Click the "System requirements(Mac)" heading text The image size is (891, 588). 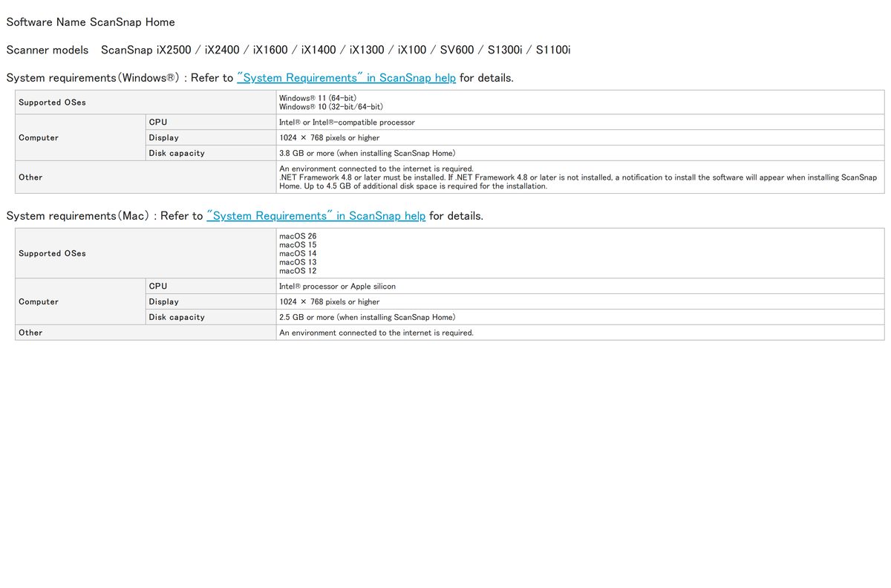tap(78, 216)
